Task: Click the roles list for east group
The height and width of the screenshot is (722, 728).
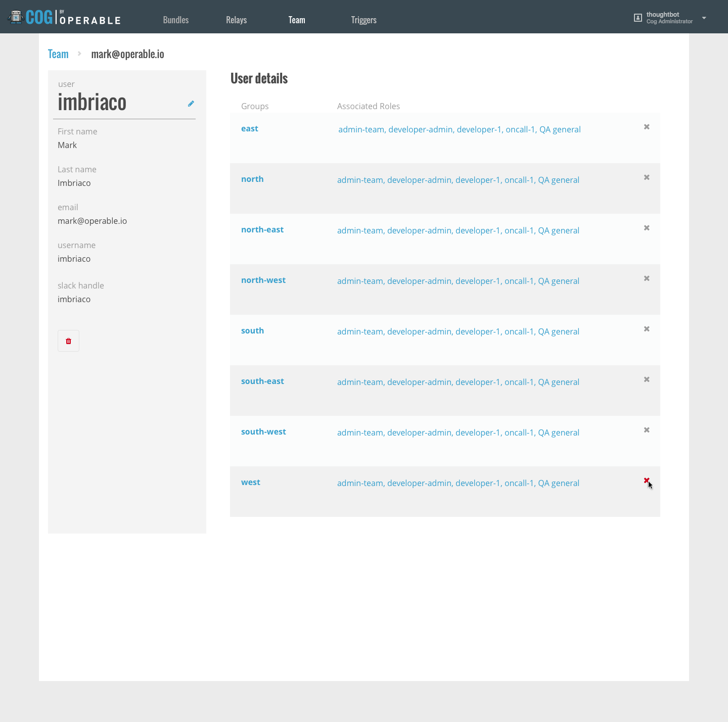Action: pos(459,129)
